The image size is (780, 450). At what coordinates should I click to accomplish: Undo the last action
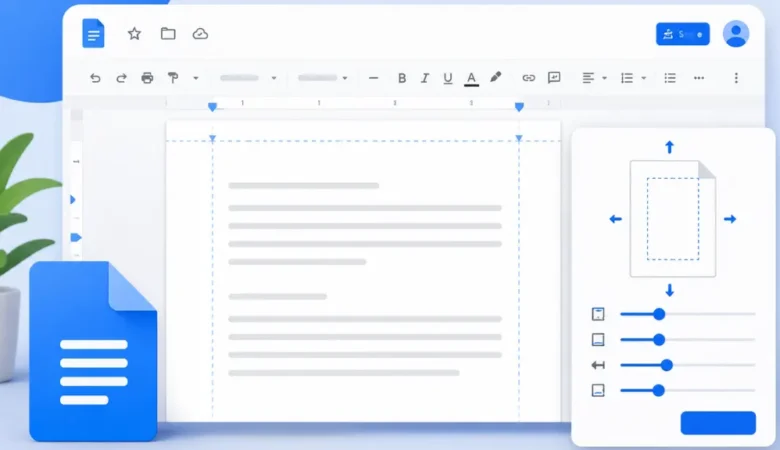[95, 78]
